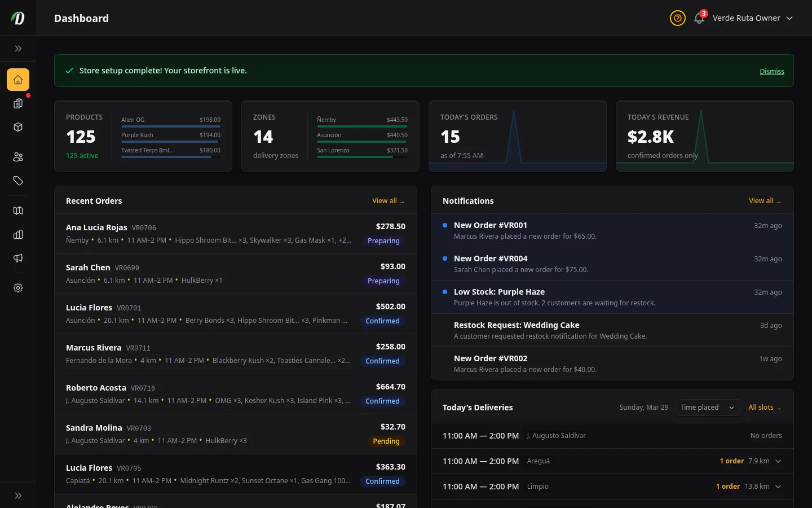Expand the Areguá delivery slot row
812x508 pixels.
[x=778, y=461]
